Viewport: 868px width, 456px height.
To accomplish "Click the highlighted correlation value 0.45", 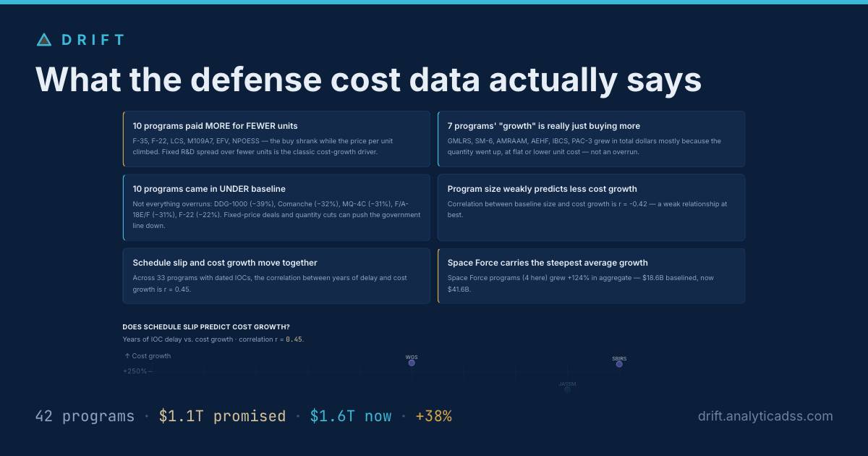I will click(x=294, y=339).
